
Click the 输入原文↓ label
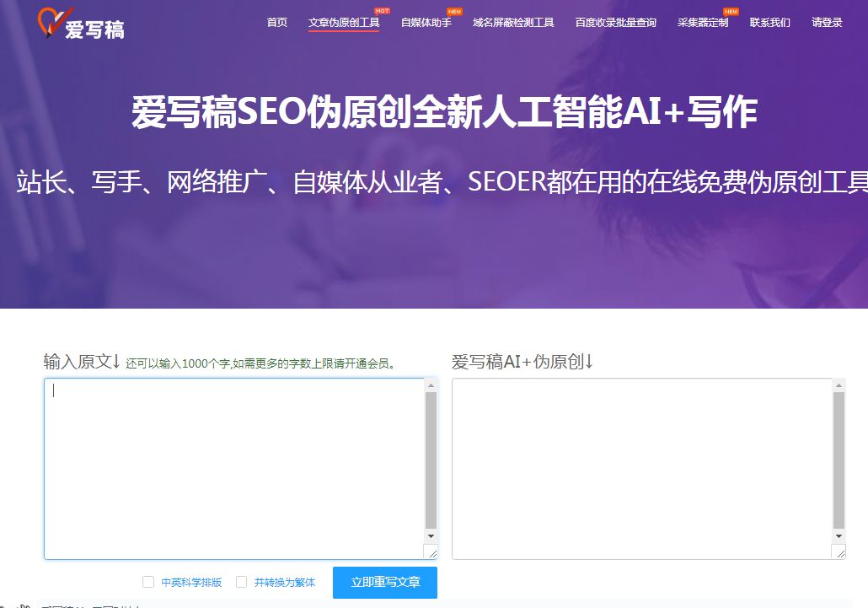[82, 362]
